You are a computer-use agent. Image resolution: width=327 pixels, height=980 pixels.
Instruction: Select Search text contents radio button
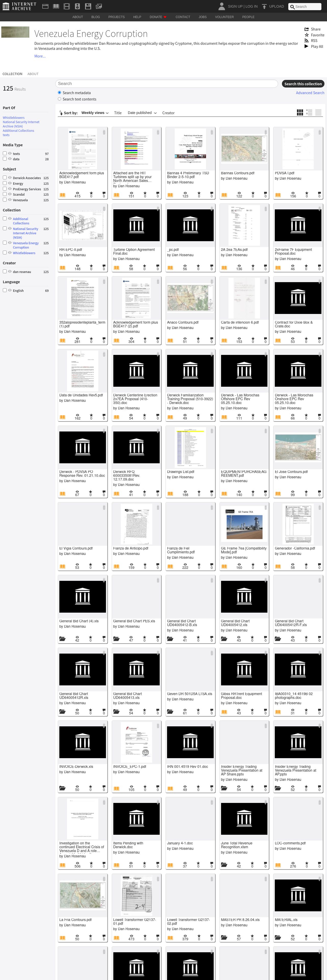pos(59,99)
